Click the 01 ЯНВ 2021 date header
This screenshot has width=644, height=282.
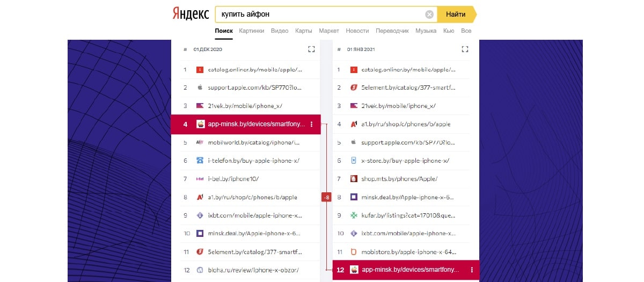pos(361,49)
